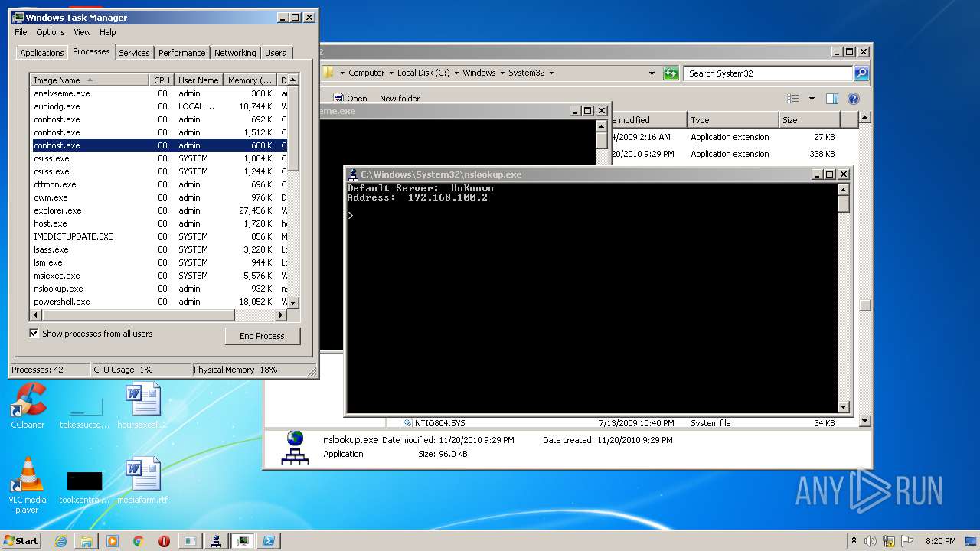
Task: Open the Opera browser taskbar icon
Action: (164, 540)
